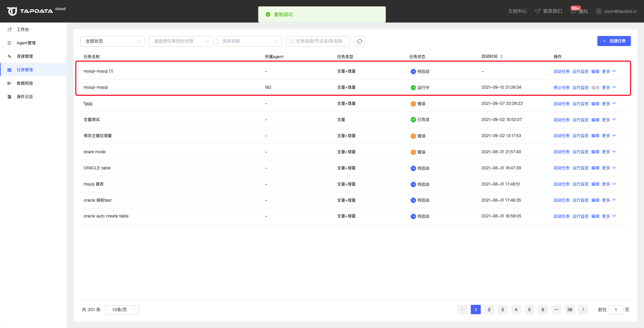This screenshot has width=644, height=328.
Task: Go to next page arrow in pagination
Action: [583, 310]
